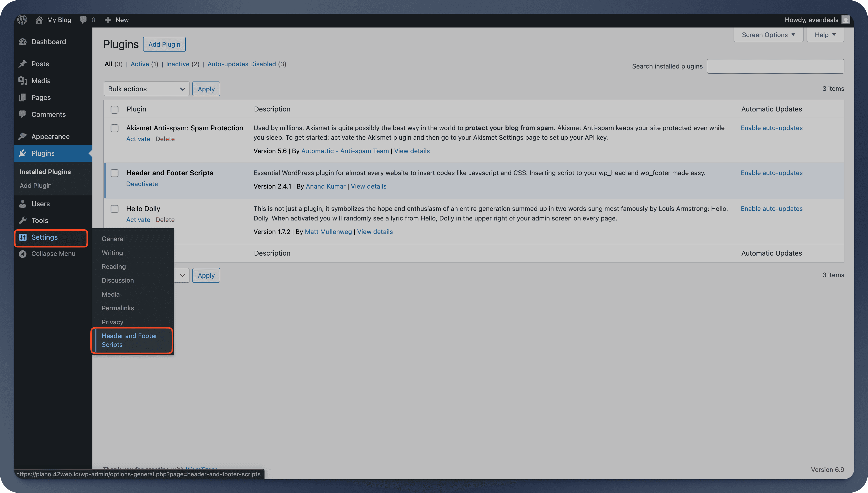Expand the Screen Options panel
The width and height of the screenshot is (868, 493).
(768, 35)
